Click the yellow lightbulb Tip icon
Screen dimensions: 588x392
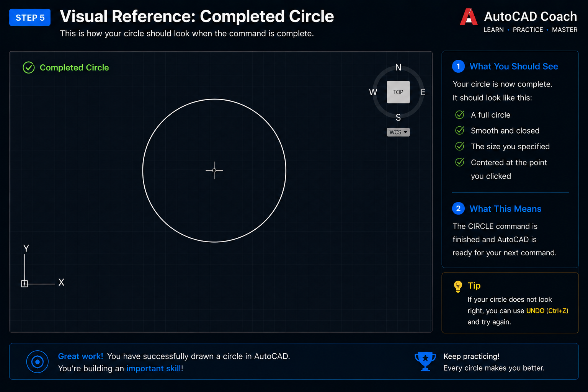458,287
